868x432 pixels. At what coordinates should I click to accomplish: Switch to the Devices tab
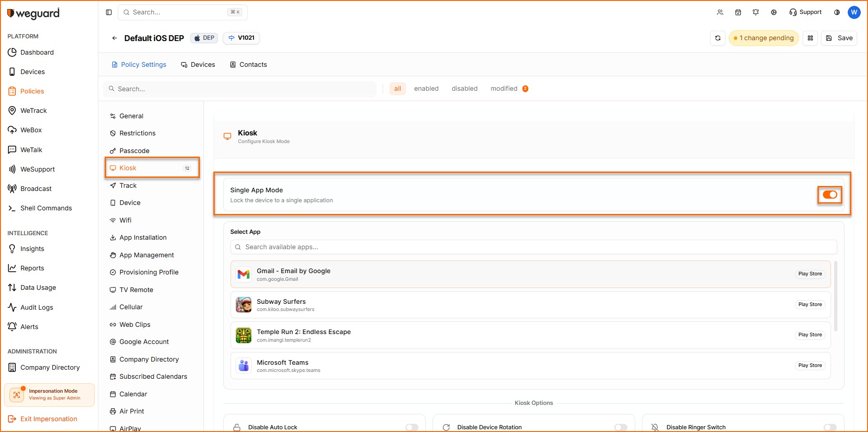198,65
